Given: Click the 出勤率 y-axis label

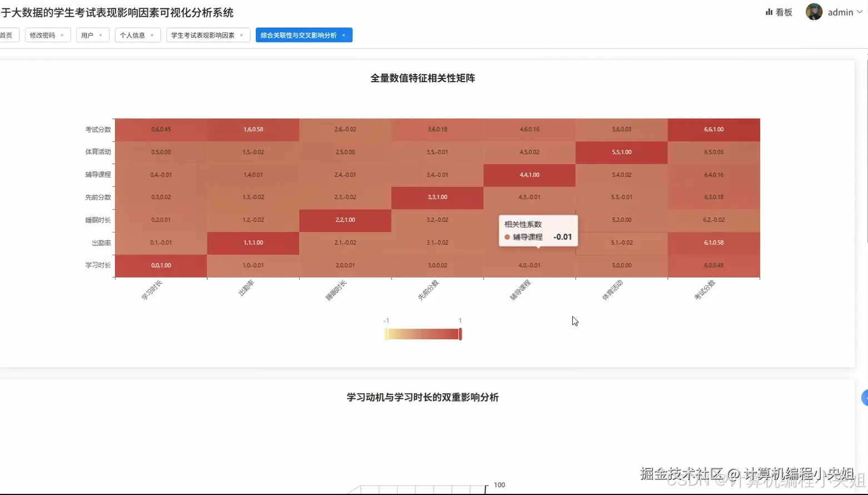Looking at the screenshot, I should tap(101, 243).
